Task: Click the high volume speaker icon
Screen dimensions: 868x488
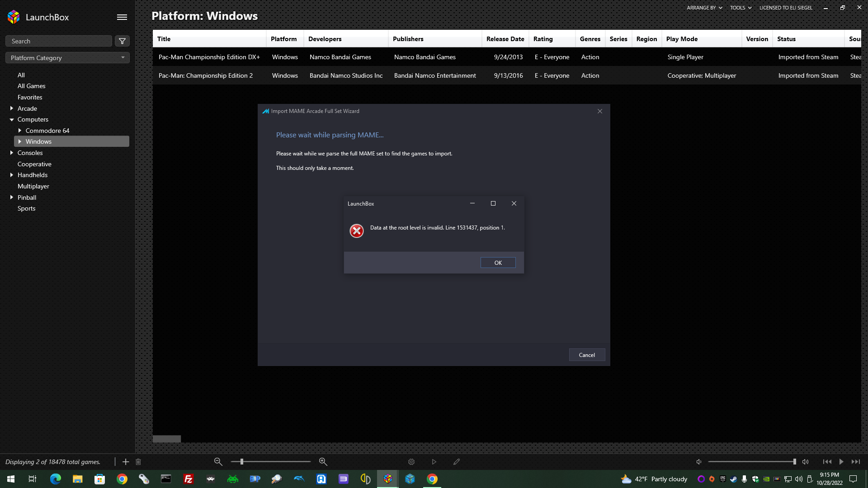Action: tap(805, 462)
